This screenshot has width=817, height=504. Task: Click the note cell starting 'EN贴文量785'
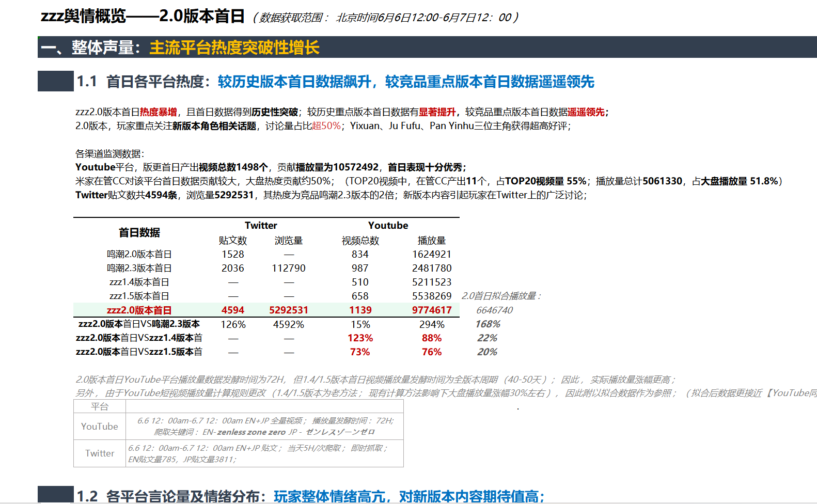[x=182, y=459]
